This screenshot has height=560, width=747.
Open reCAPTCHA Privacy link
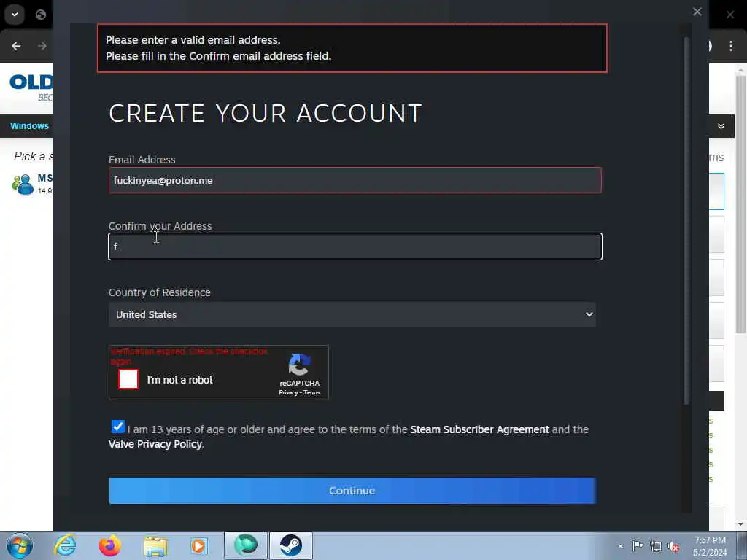(x=288, y=393)
